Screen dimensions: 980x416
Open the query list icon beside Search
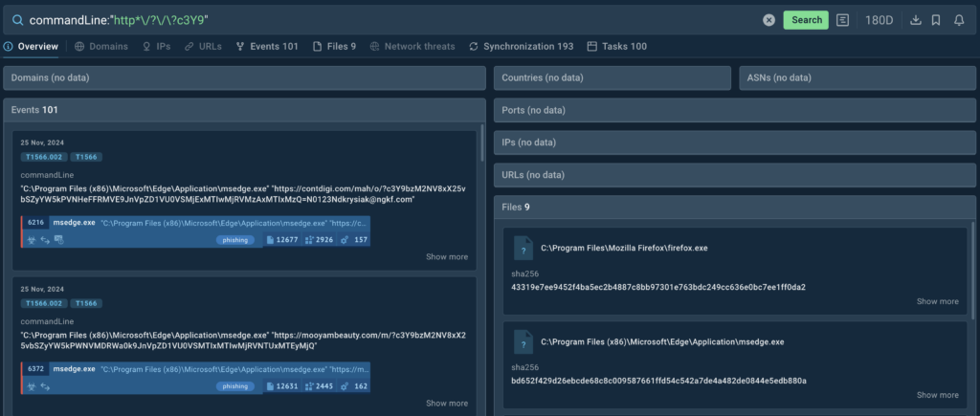tap(843, 20)
